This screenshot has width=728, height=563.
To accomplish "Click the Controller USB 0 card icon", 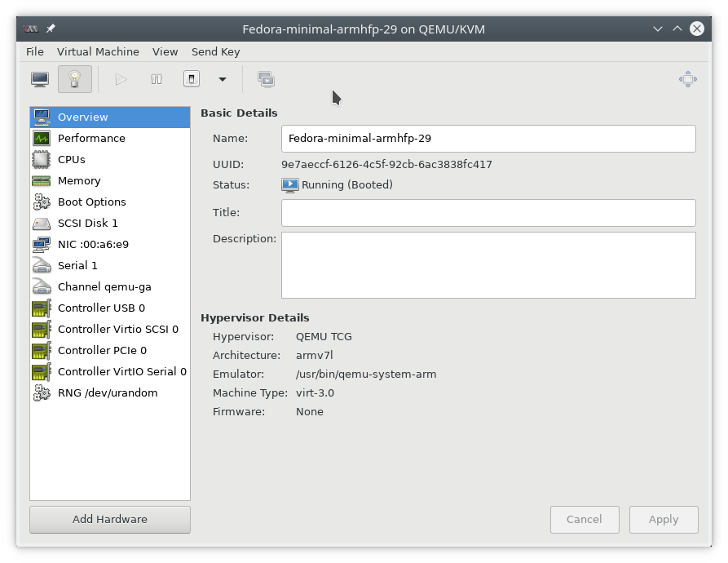I will 42,308.
